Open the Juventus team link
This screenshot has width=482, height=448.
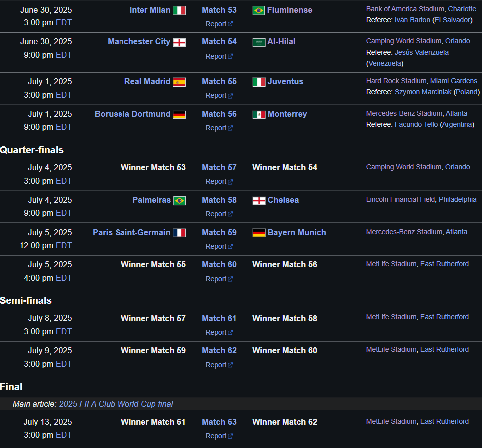click(285, 81)
